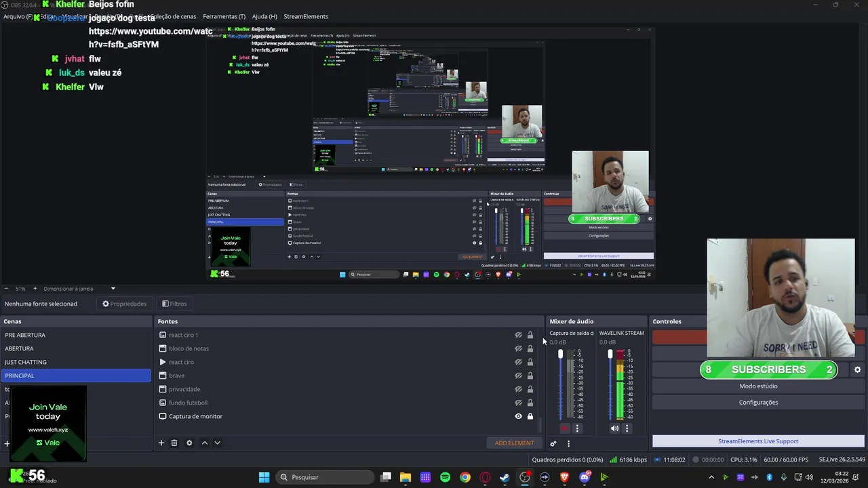Open the Filtros button
This screenshot has height=488, width=868.
[174, 304]
